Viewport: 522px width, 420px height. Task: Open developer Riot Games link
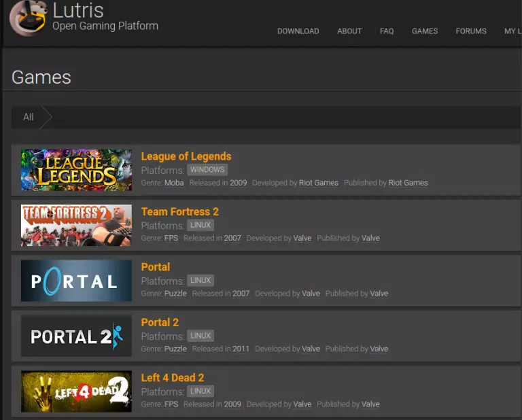[x=319, y=183]
